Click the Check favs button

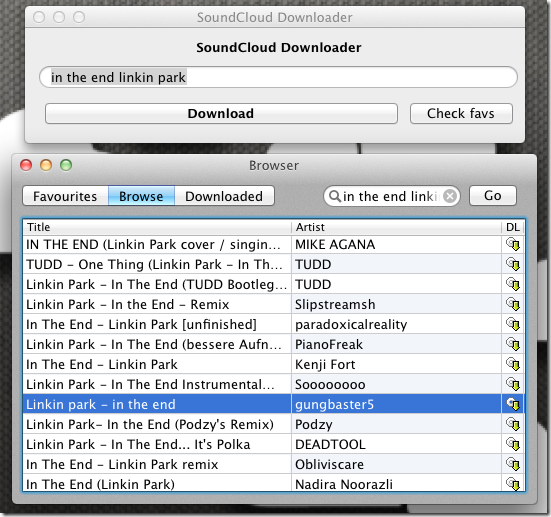pyautogui.click(x=461, y=114)
